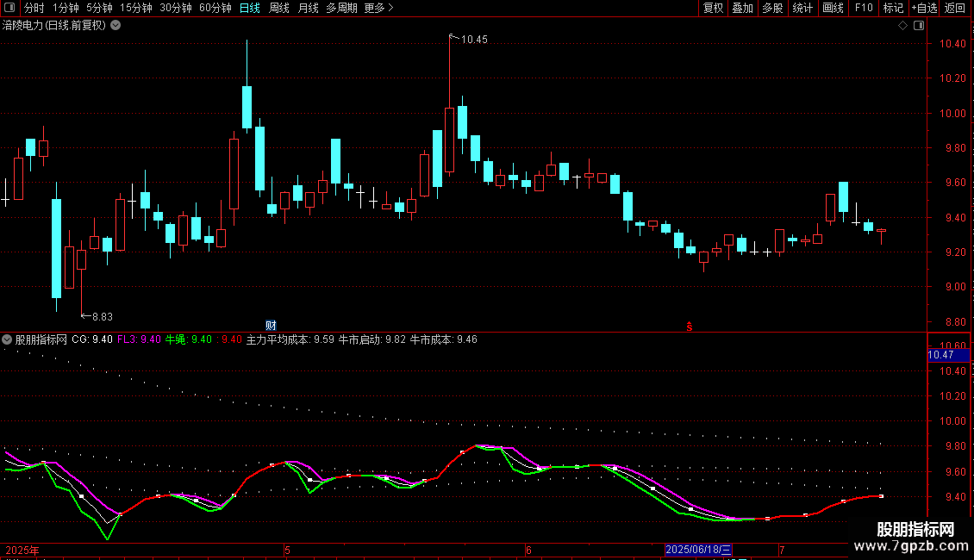Switch to the 分时 intraday view
Screen dimensions: 974x560
(34, 8)
